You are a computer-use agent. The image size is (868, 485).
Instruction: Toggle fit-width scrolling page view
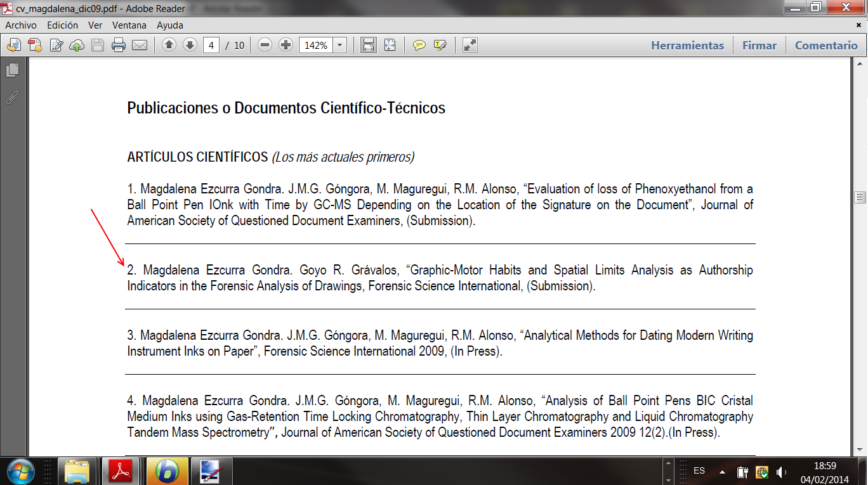click(368, 46)
